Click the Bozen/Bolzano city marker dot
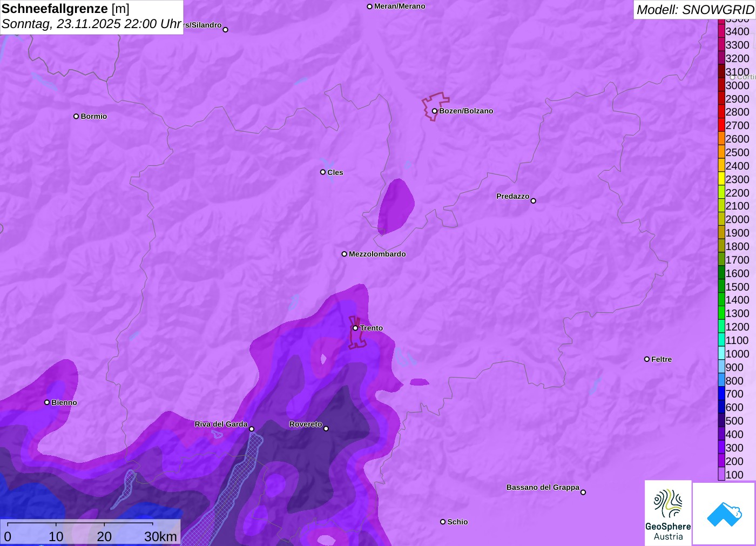Viewport: 756px width, 546px height. point(435,111)
